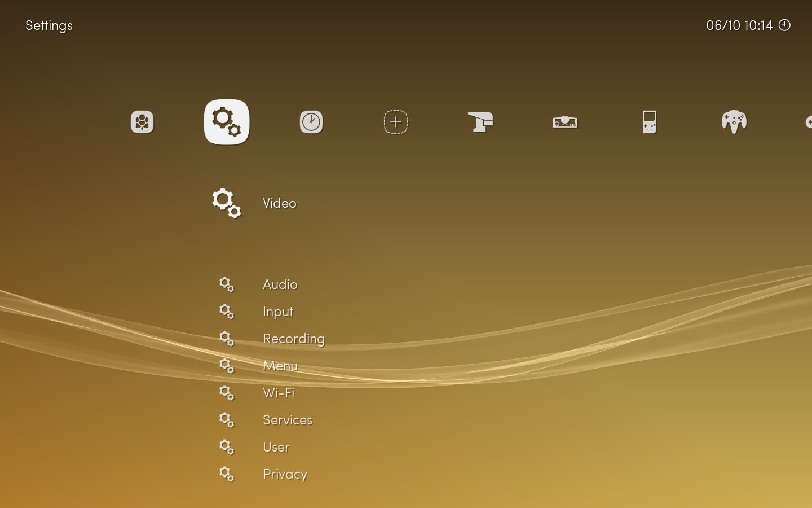The height and width of the screenshot is (508, 812).
Task: Open the History clock icon tab
Action: tap(311, 122)
